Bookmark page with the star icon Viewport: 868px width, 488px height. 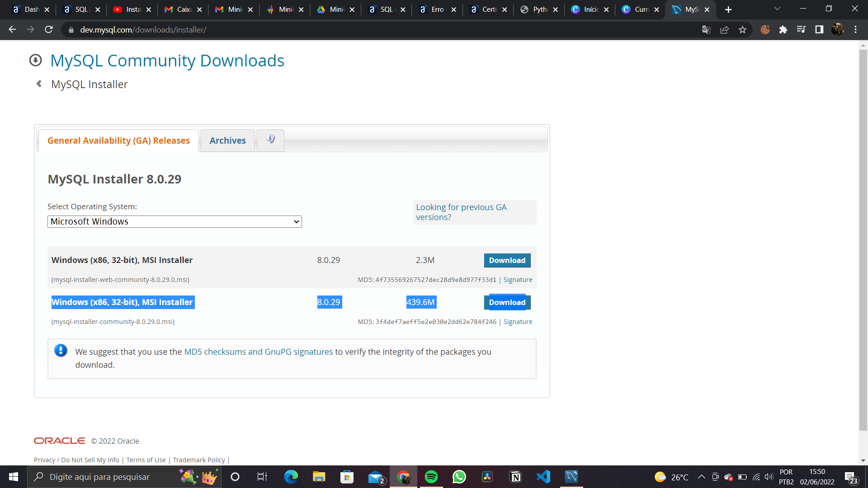pyautogui.click(x=742, y=30)
